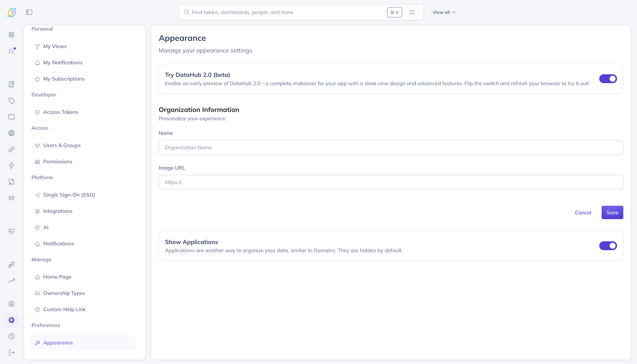Select Users & Groups in settings menu
The image size is (637, 364).
pos(62,145)
